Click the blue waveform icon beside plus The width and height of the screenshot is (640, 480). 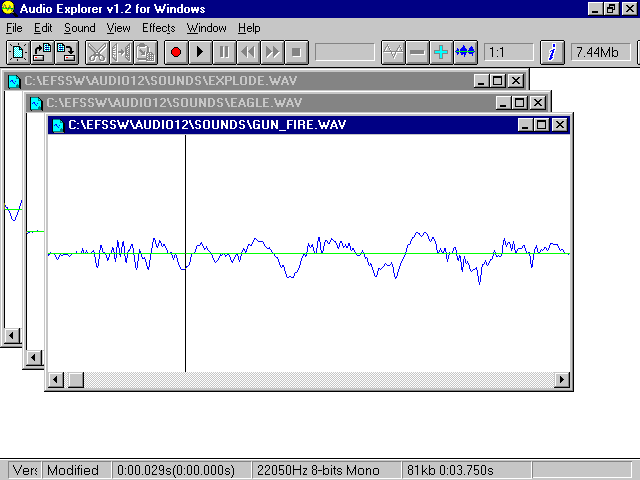pyautogui.click(x=465, y=51)
